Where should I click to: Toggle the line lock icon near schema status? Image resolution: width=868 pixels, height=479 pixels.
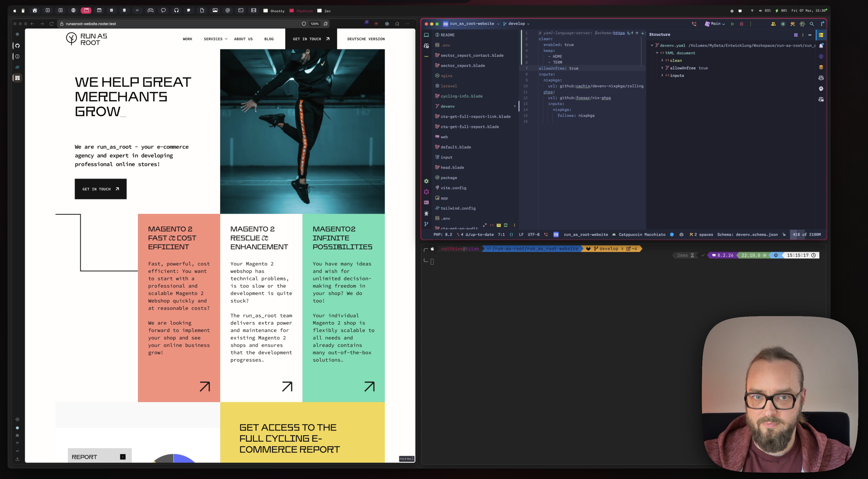click(784, 234)
